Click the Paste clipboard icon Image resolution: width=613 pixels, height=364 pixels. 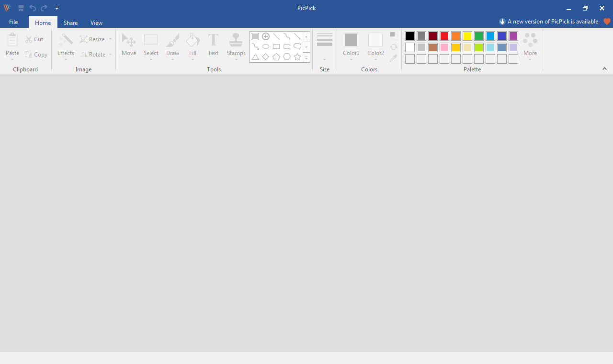12,40
